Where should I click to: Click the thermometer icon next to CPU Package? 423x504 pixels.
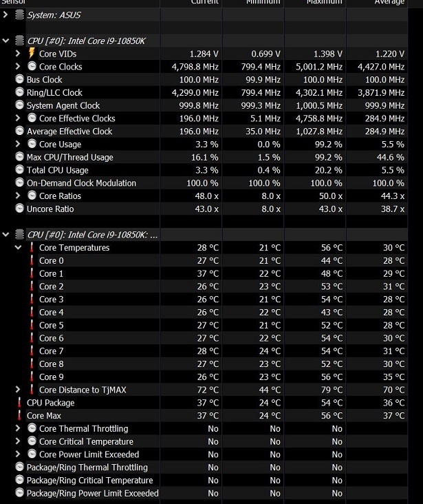pos(19,403)
